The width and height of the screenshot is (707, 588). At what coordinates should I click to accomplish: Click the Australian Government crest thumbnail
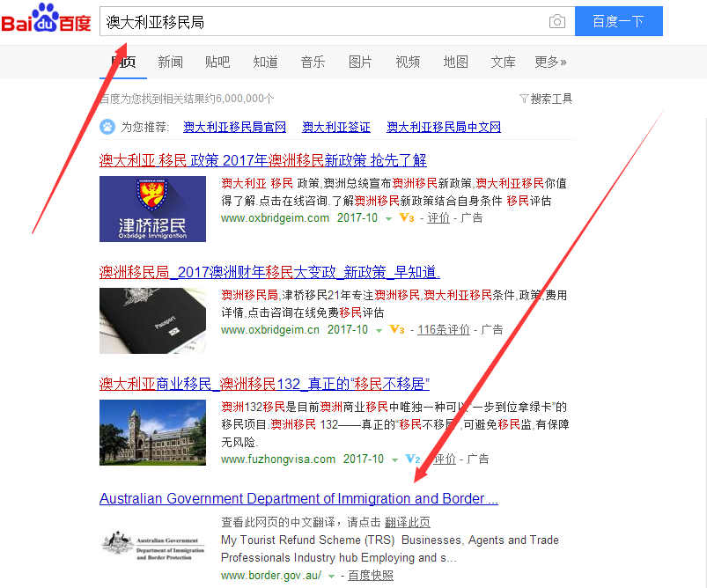click(x=153, y=545)
